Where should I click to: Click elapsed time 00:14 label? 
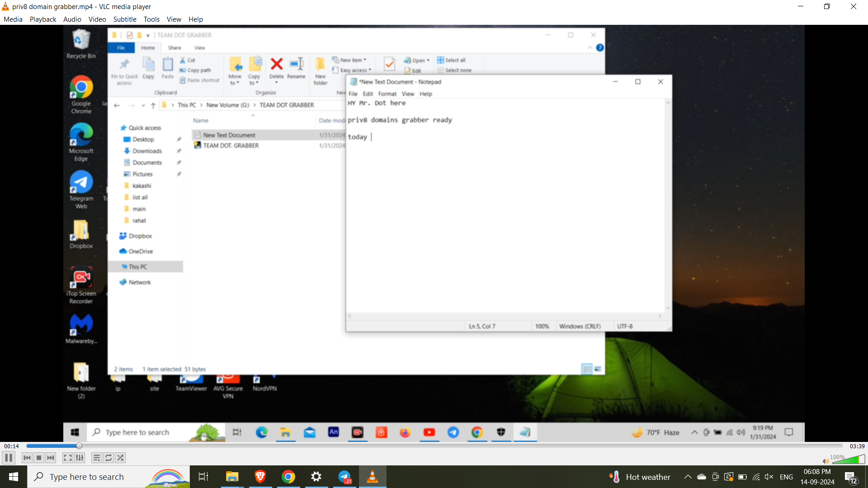[12, 446]
